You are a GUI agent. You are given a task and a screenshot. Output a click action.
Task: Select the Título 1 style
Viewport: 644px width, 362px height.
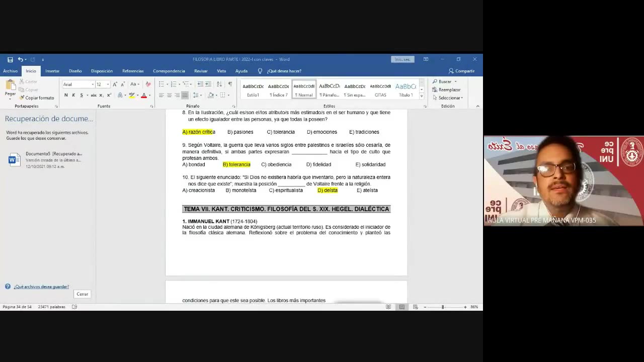click(x=406, y=90)
